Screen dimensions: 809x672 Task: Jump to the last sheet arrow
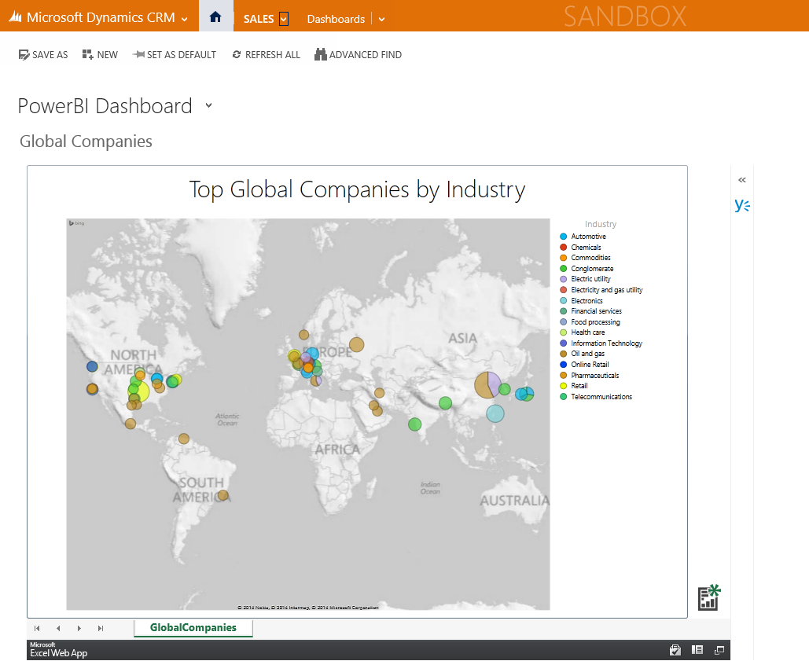(101, 628)
